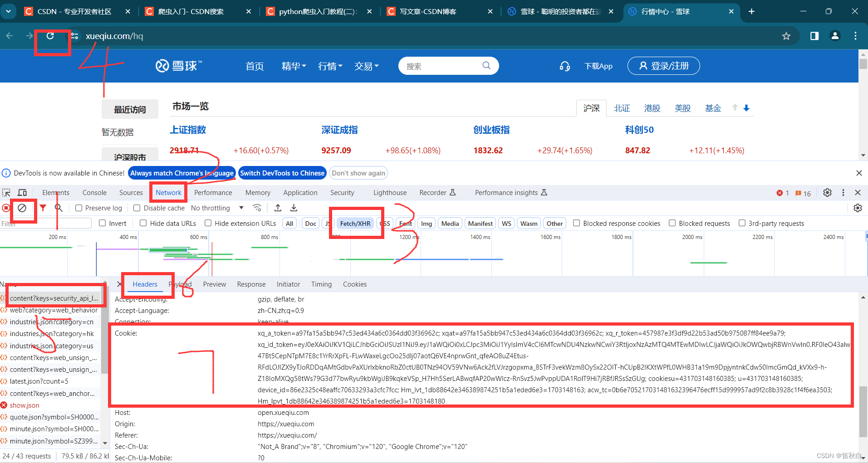The height and width of the screenshot is (463, 868).
Task: Click the 登录/注册 button
Action: 663,66
